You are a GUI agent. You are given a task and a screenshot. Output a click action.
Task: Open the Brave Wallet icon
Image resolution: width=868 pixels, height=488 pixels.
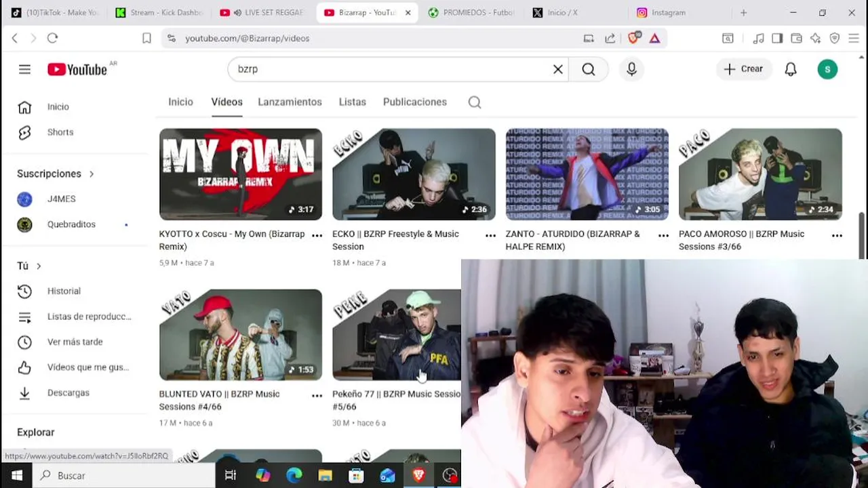point(797,39)
